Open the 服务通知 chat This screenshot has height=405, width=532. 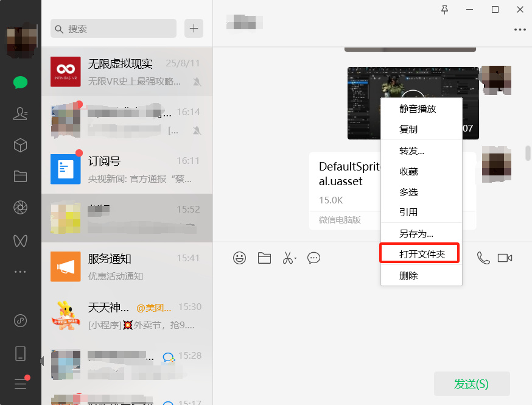point(127,267)
